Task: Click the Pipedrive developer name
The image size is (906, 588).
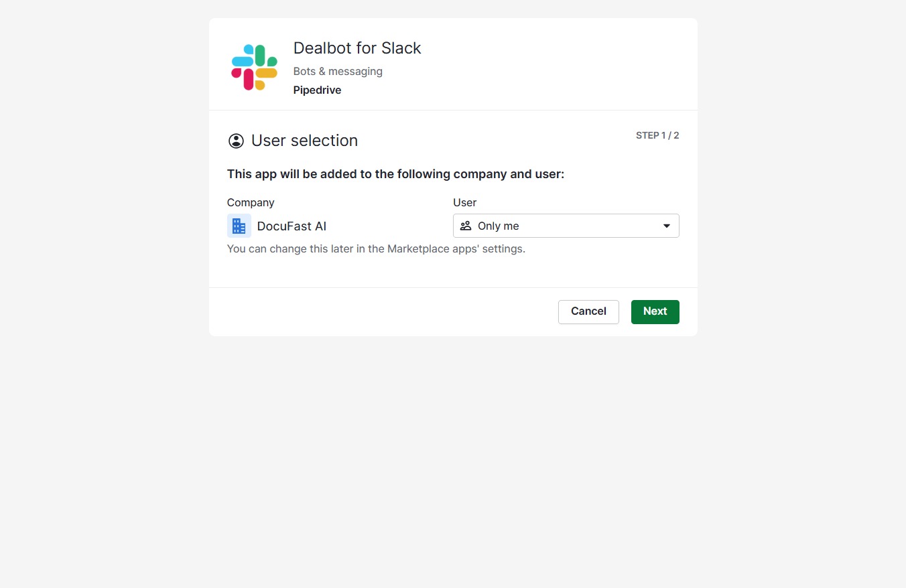Action: tap(317, 90)
